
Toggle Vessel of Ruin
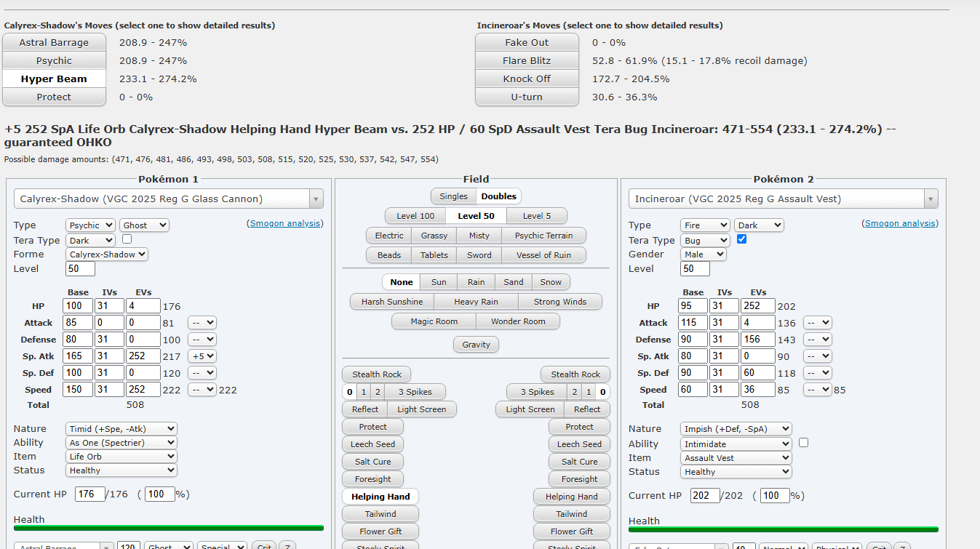(x=543, y=255)
